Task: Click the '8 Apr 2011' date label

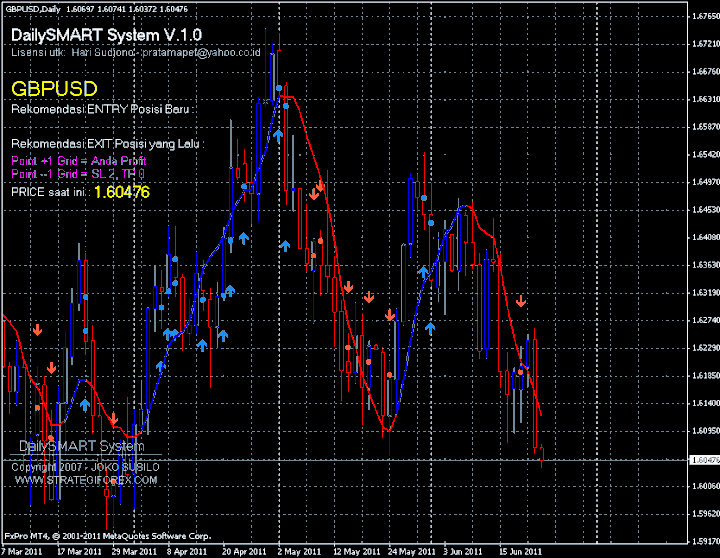Action: 187,551
